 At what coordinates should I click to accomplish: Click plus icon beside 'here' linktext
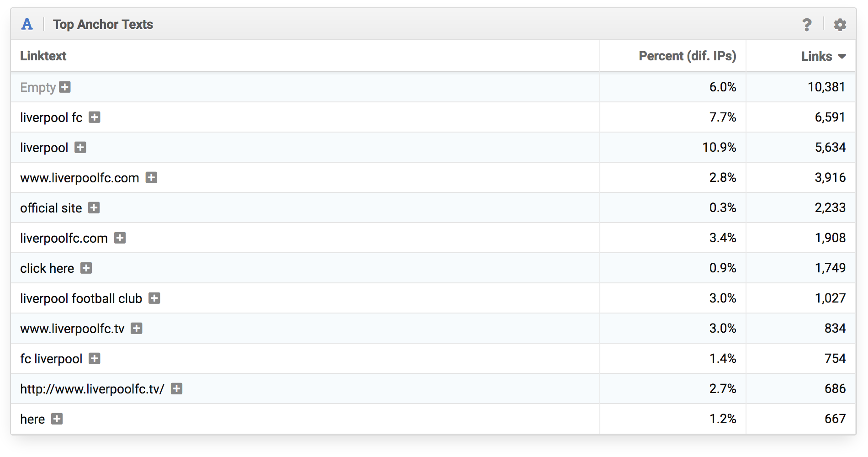[57, 419]
